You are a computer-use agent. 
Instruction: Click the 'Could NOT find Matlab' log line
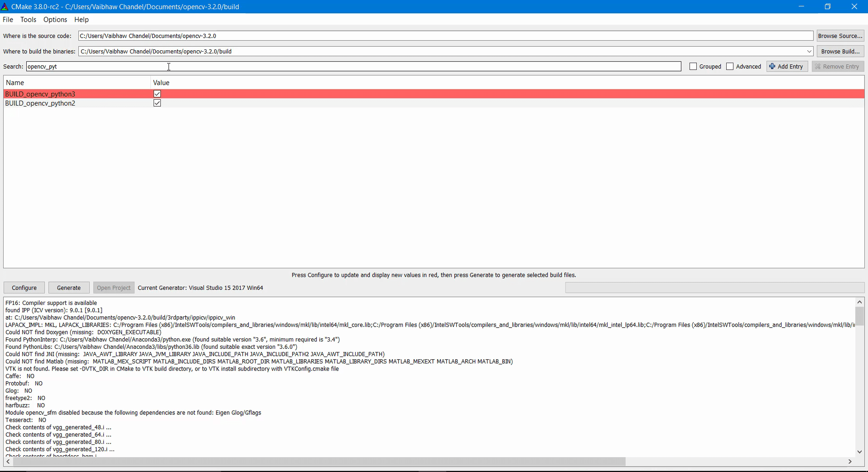click(x=259, y=361)
